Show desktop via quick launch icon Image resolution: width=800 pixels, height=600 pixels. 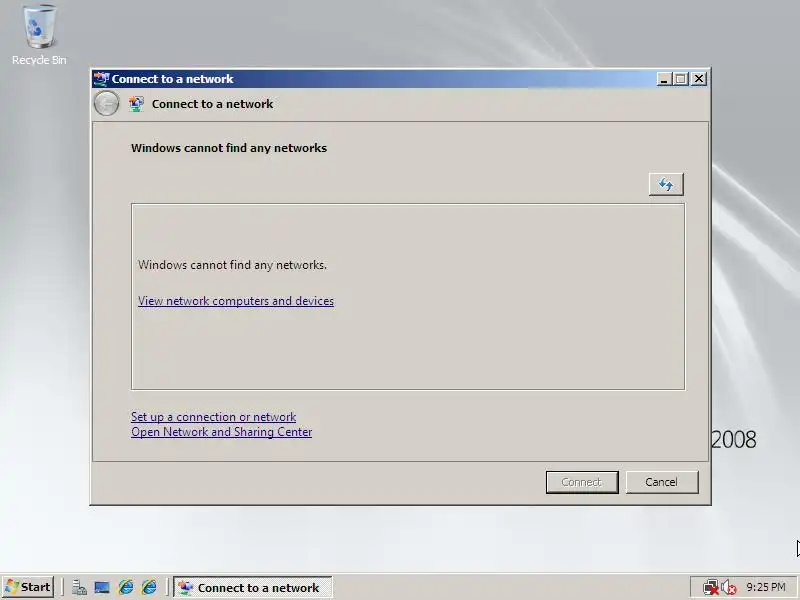pos(102,588)
